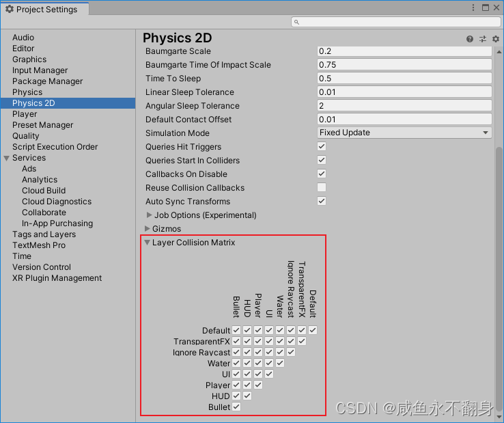Enable Reuse Collision Callbacks checkbox

pyautogui.click(x=322, y=187)
